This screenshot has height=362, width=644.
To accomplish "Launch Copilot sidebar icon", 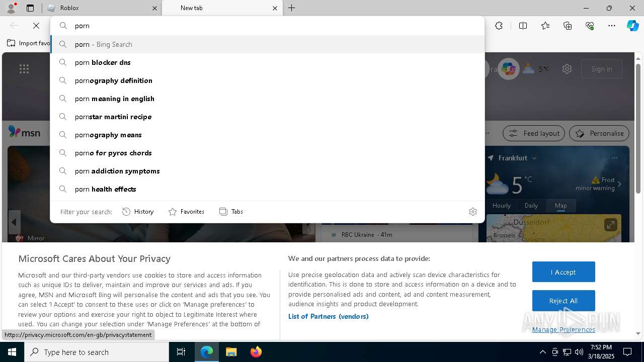I will coord(632,26).
